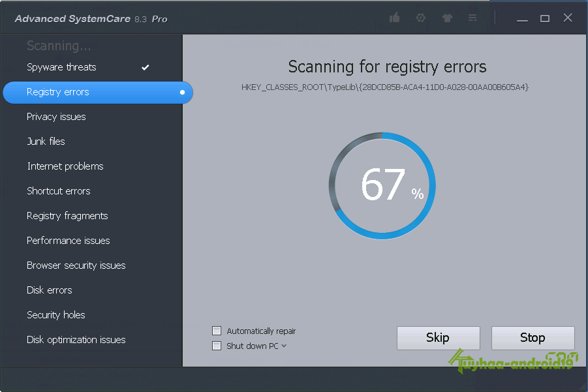588x392 pixels.
Task: Click the Registry errors progress dot
Action: tap(182, 92)
